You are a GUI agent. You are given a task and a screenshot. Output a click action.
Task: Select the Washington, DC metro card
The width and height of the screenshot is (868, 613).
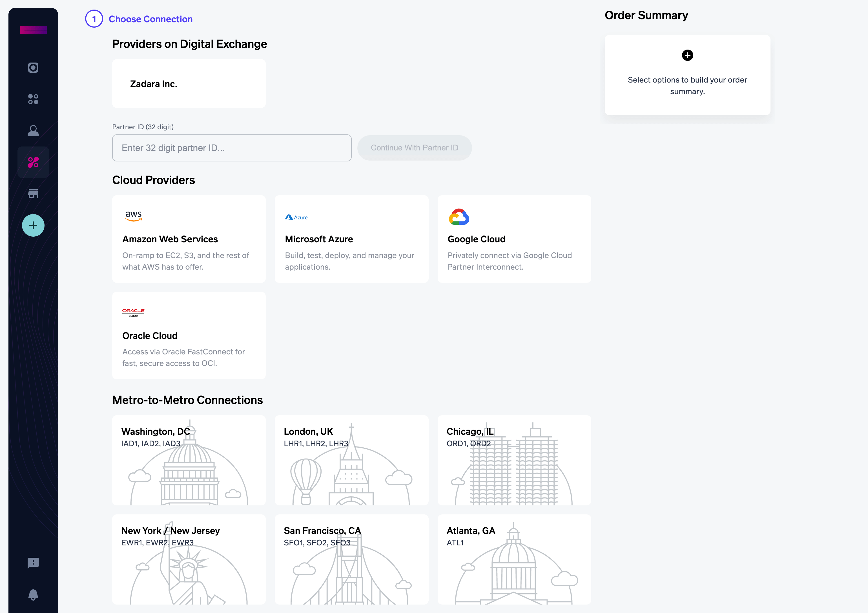(x=189, y=460)
